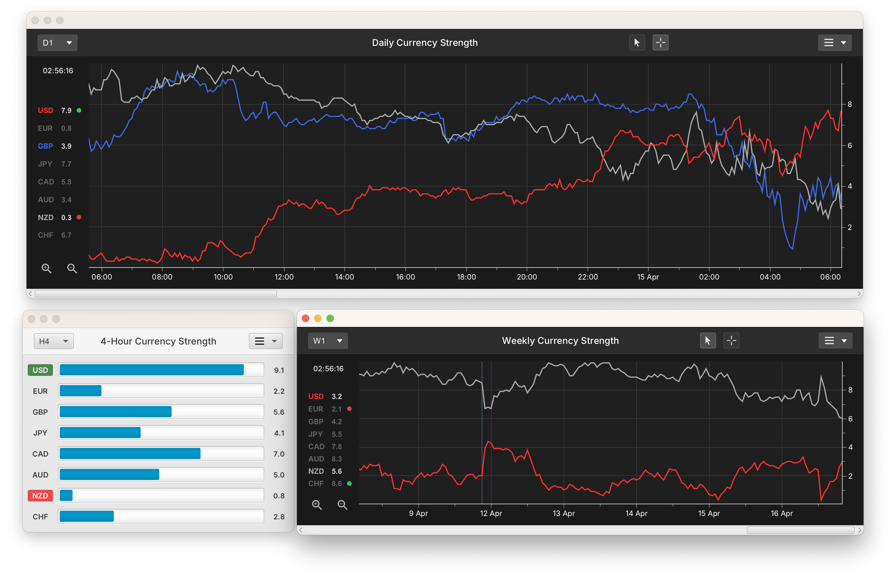The image size is (887, 588).
Task: Select the cursor tool in Weekly Currency Strength
Action: point(708,340)
